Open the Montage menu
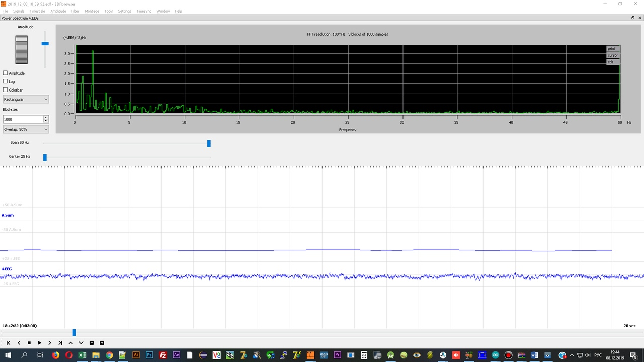This screenshot has height=362, width=644. point(92,11)
